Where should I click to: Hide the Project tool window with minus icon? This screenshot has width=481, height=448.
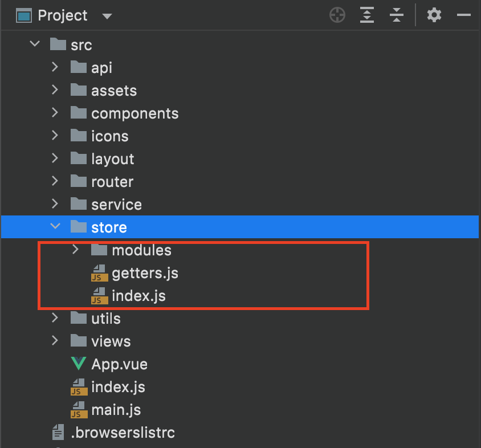(x=463, y=15)
